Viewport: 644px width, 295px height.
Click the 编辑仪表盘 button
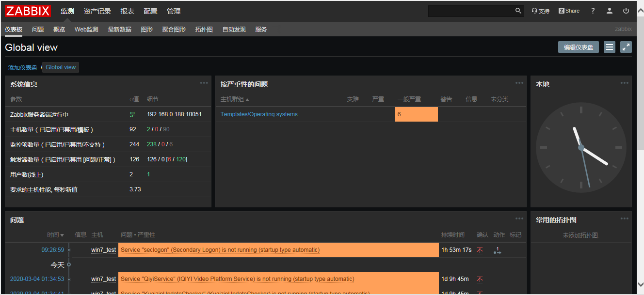579,47
